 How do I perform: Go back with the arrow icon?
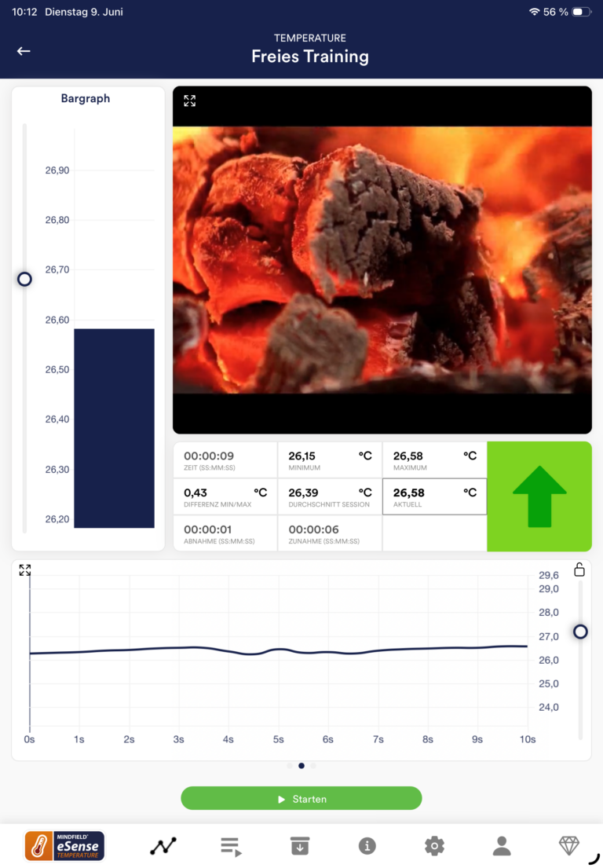tap(24, 51)
